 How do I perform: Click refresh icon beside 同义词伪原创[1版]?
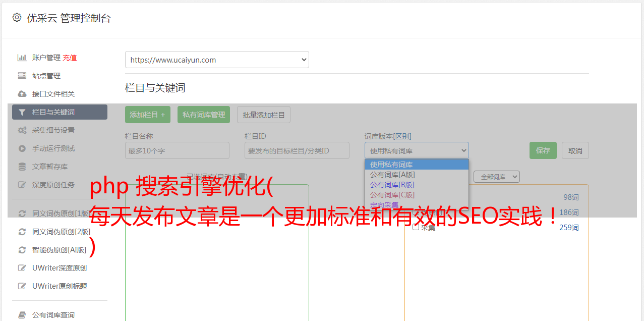[x=22, y=213]
